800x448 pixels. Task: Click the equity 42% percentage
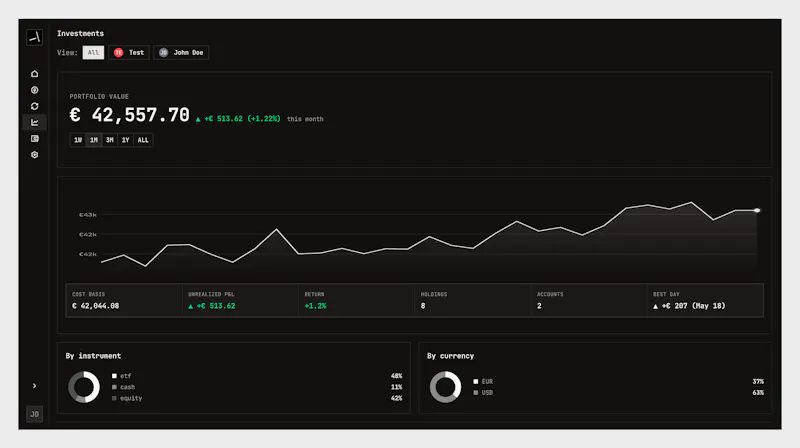(x=396, y=399)
